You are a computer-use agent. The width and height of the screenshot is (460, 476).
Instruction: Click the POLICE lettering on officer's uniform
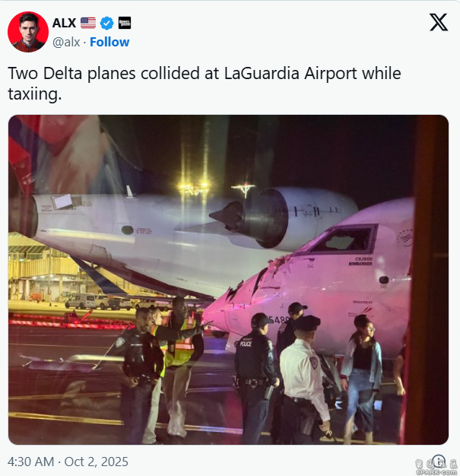246,344
